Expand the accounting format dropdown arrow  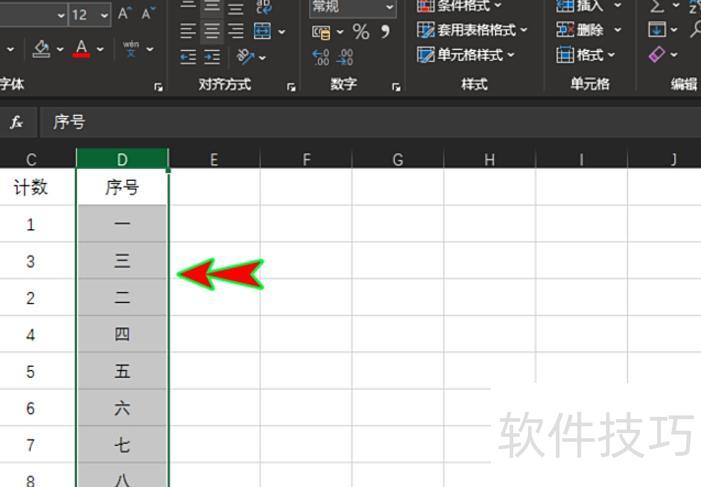coord(340,32)
